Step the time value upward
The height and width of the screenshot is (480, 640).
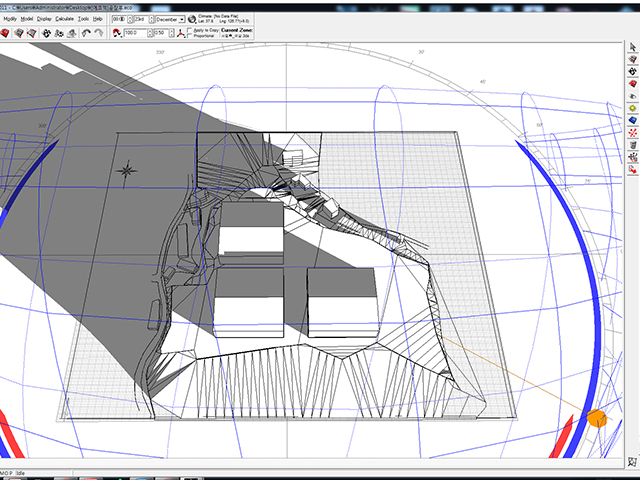click(x=130, y=18)
